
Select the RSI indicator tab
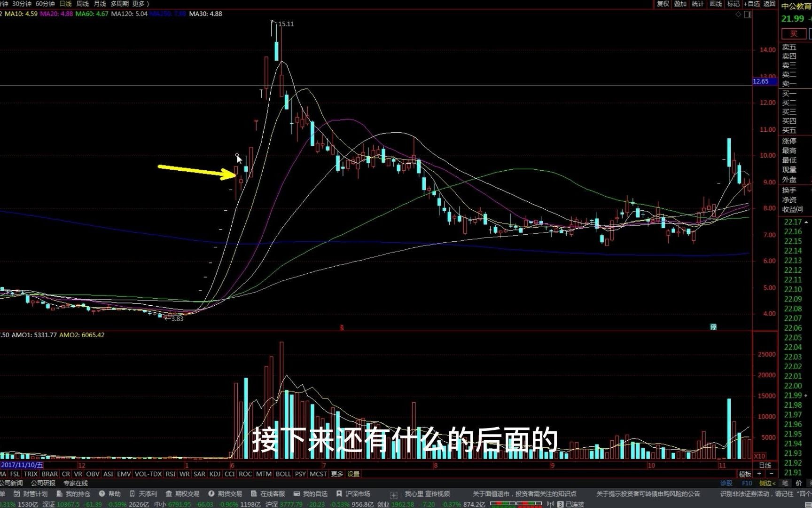tap(171, 474)
